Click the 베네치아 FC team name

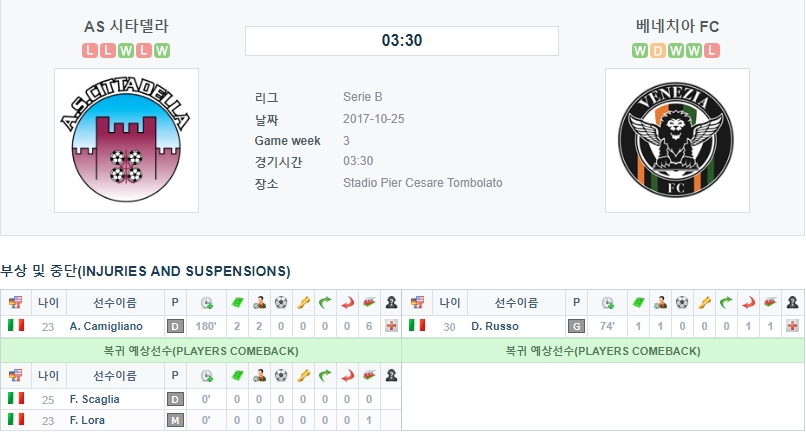point(677,26)
